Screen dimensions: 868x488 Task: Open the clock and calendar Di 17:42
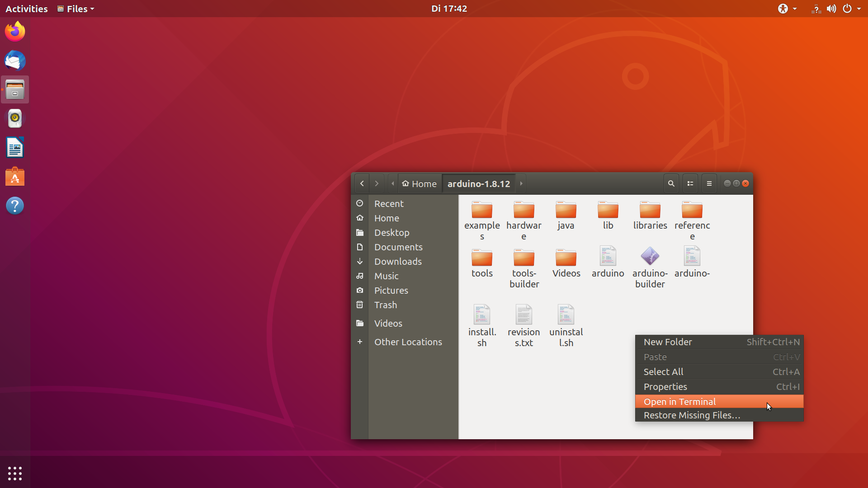(x=449, y=9)
